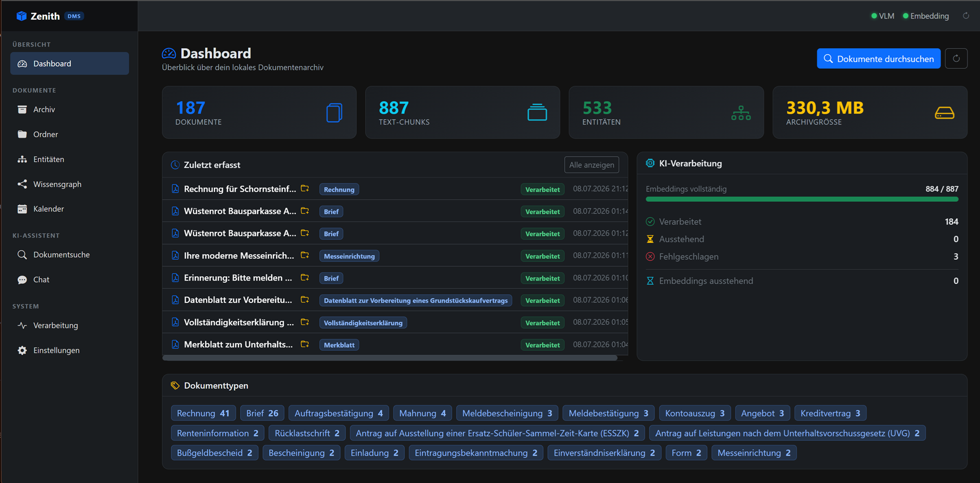Filter by Brief 26 document type
The width and height of the screenshot is (980, 483).
pos(262,413)
